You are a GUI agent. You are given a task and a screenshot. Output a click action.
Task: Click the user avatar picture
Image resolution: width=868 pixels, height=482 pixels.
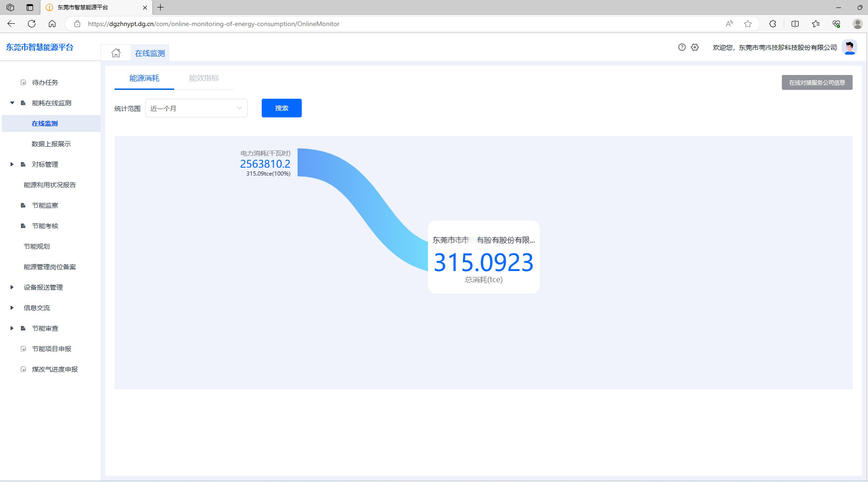point(849,47)
